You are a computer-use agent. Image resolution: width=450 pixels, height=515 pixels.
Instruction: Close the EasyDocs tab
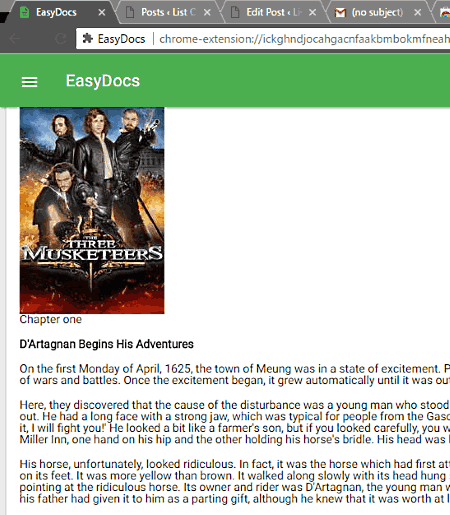click(102, 13)
